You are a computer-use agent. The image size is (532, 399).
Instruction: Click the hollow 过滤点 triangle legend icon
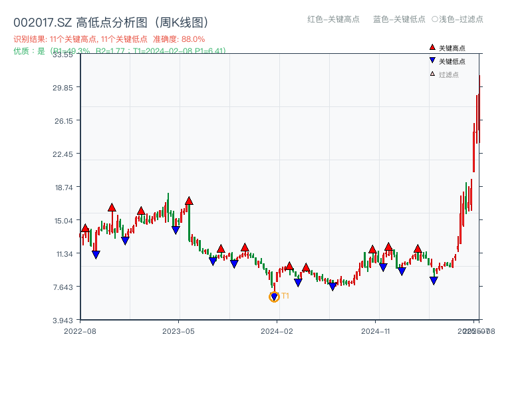click(x=432, y=74)
